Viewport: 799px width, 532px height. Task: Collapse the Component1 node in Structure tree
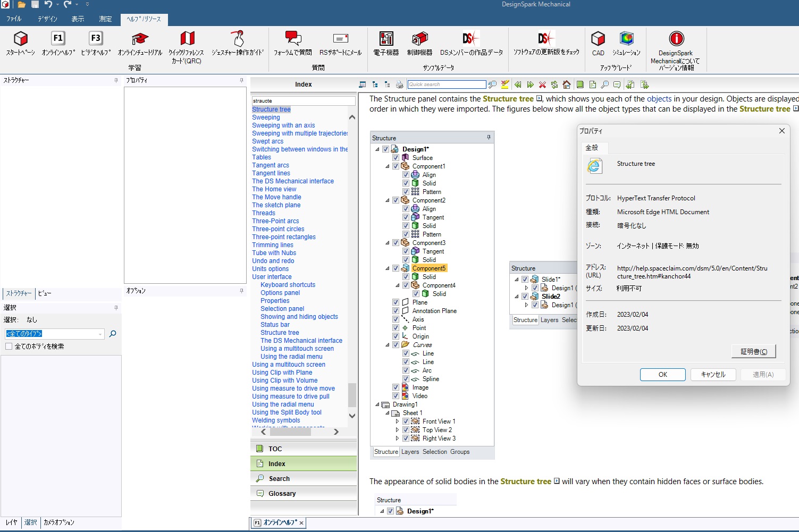point(388,166)
